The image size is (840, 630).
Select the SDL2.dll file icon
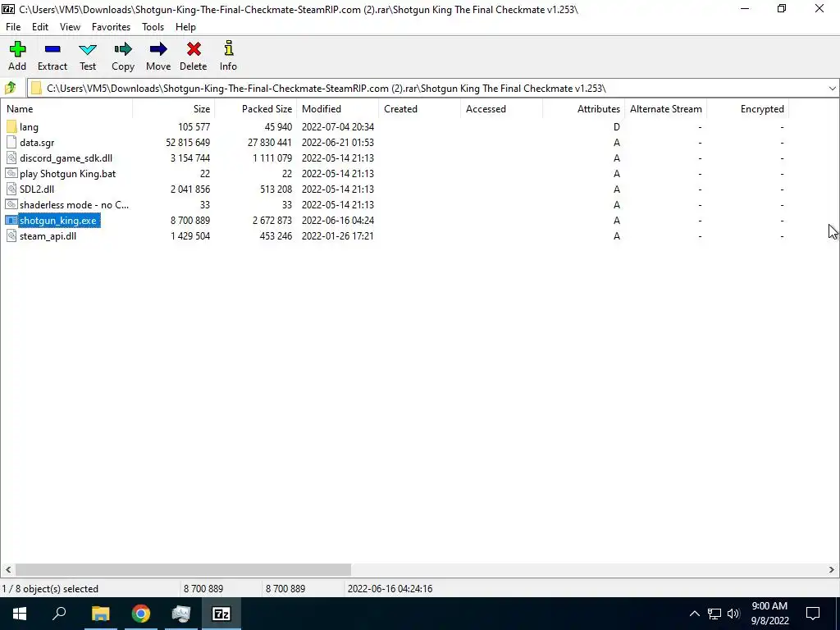11,189
